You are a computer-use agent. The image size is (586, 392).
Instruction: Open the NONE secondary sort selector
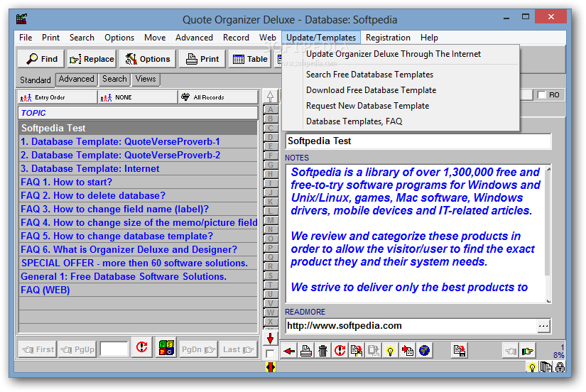(138, 97)
